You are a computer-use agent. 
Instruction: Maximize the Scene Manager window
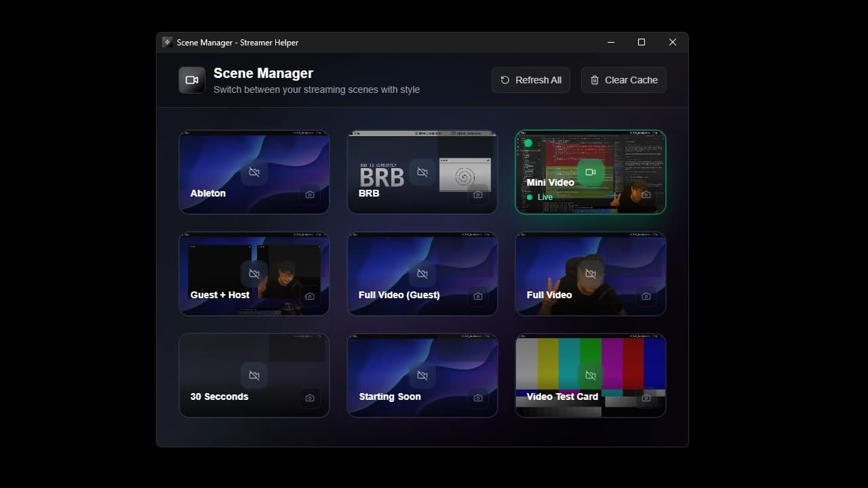tap(642, 42)
